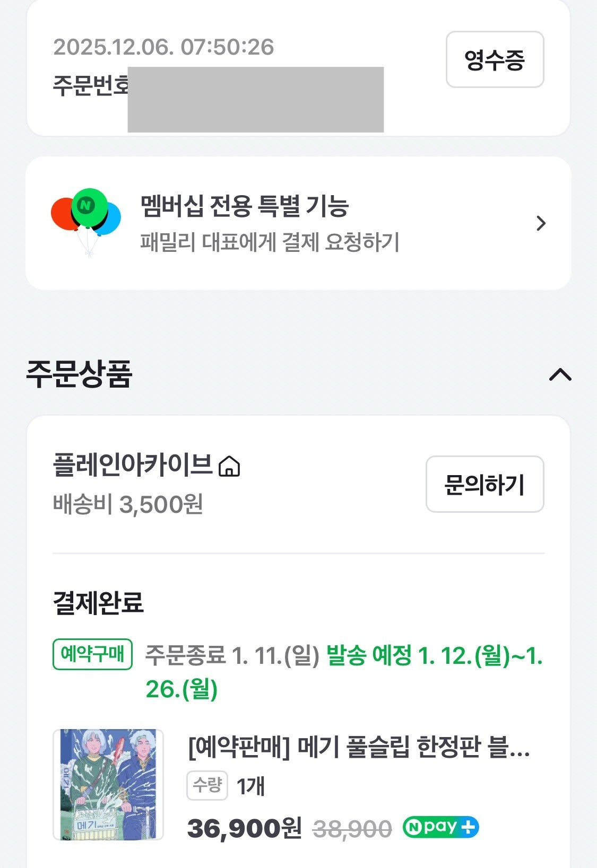Select the 패밀리 대표에게 결제 요청하기 subtitle
597x868 pixels.
(x=270, y=242)
